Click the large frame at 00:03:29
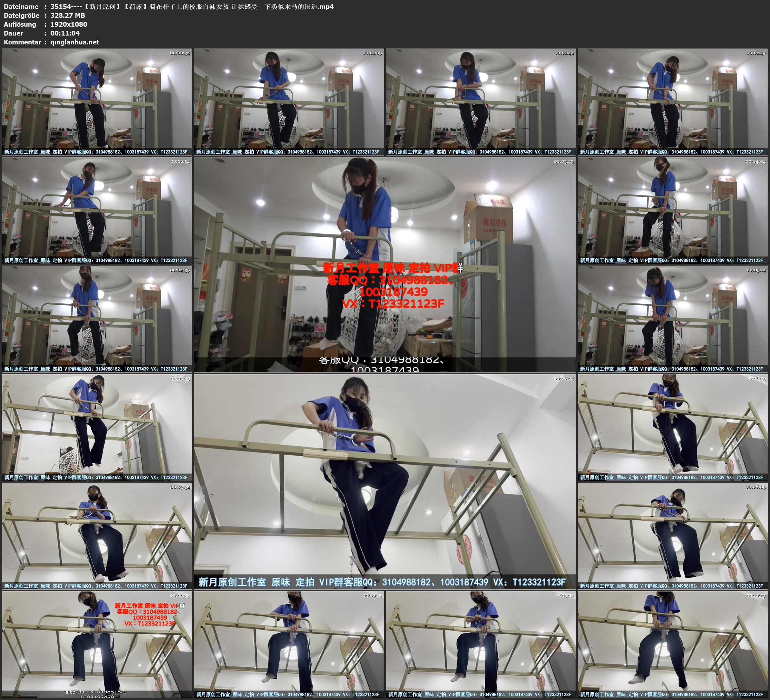The width and height of the screenshot is (770, 700). tap(385, 264)
